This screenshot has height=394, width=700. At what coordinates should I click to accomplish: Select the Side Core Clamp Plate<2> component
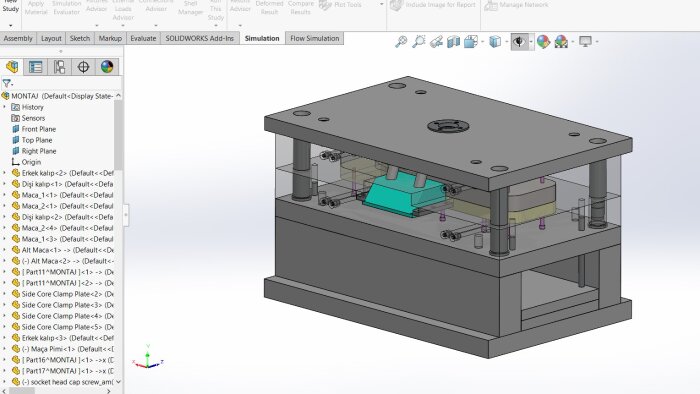62,294
